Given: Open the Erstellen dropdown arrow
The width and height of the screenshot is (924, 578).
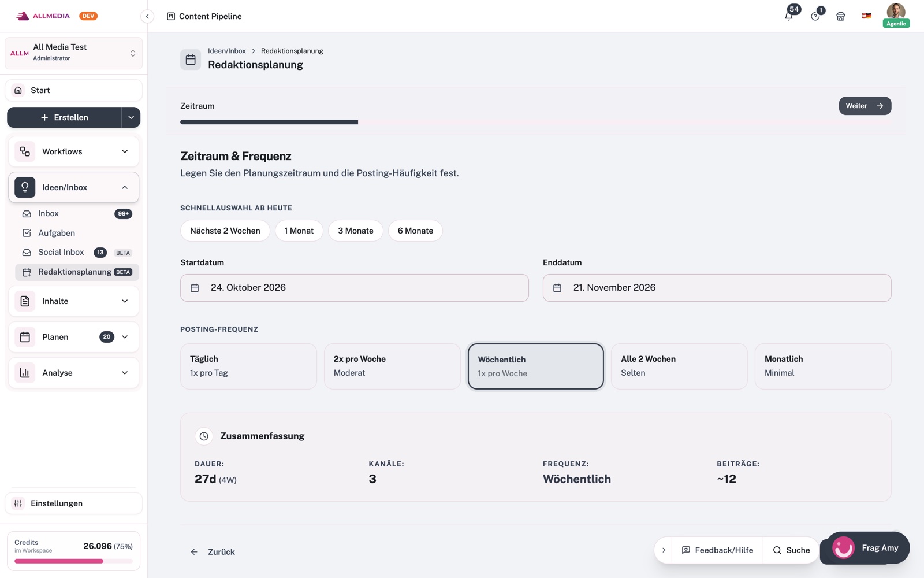Looking at the screenshot, I should coord(131,117).
